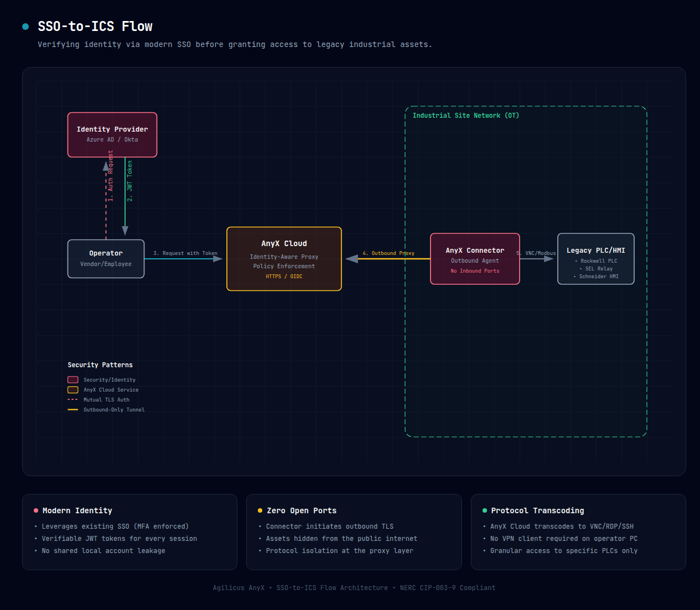700x610 pixels.
Task: Click the Identity Provider node
Action: tap(112, 135)
